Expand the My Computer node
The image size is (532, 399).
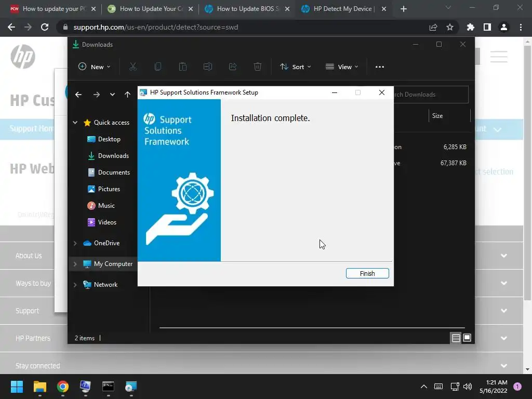pos(75,263)
